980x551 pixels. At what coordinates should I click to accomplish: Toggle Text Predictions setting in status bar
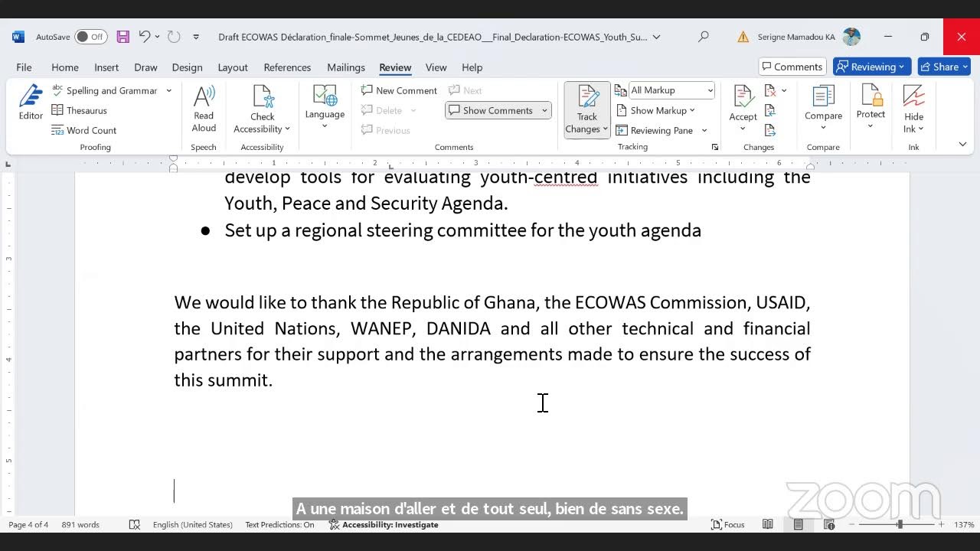[279, 524]
